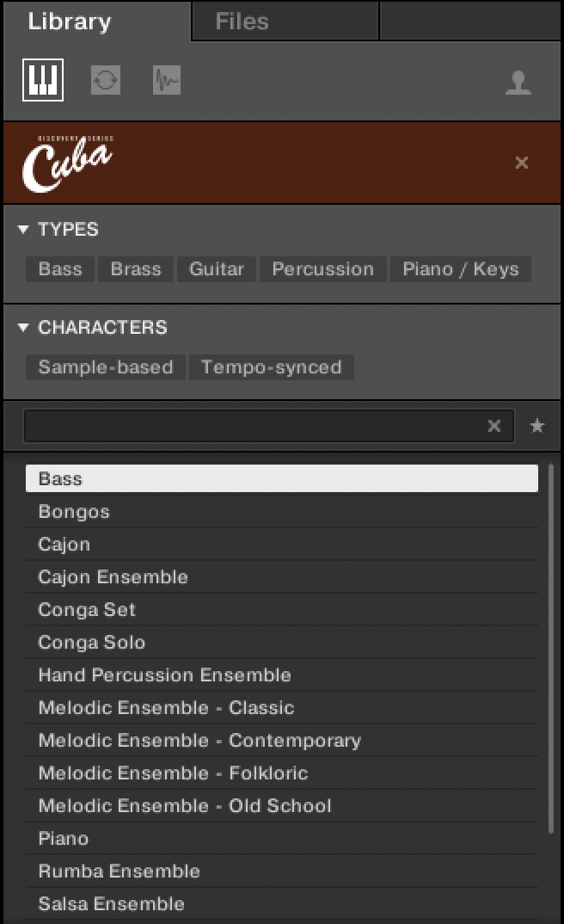This screenshot has width=564, height=924.
Task: Toggle the favorites star filter
Action: coord(537,426)
